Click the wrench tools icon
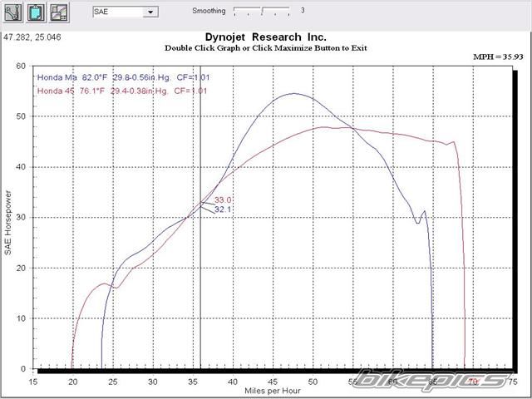Viewport: 532px width, 399px height. point(13,13)
